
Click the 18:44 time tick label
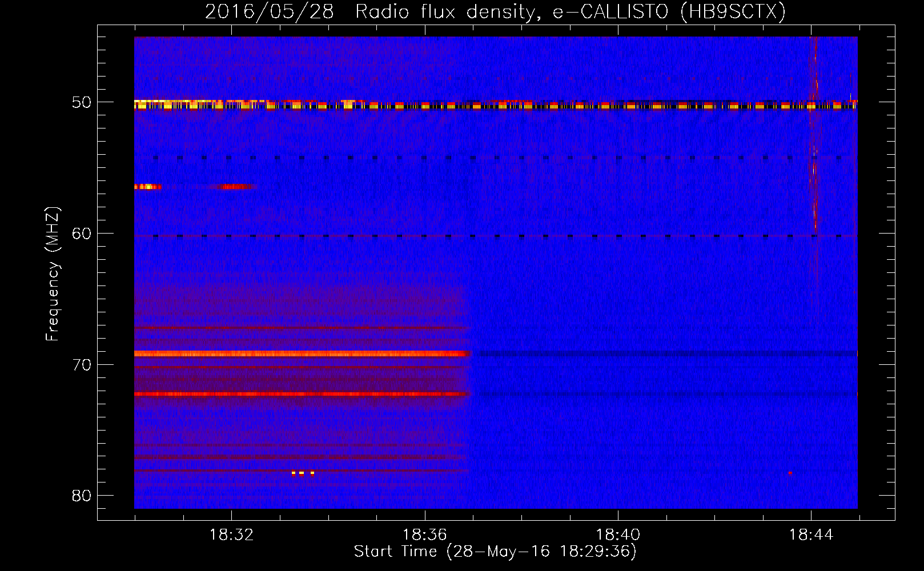tap(811, 535)
